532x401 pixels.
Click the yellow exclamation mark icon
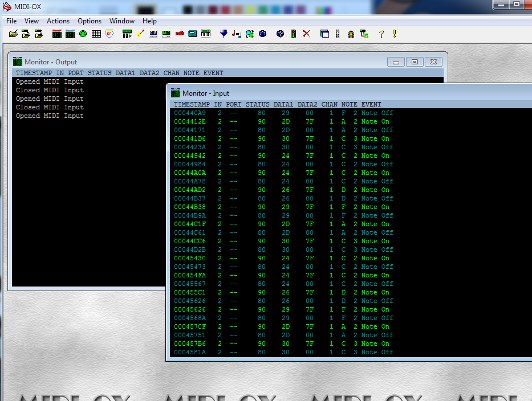tap(395, 34)
